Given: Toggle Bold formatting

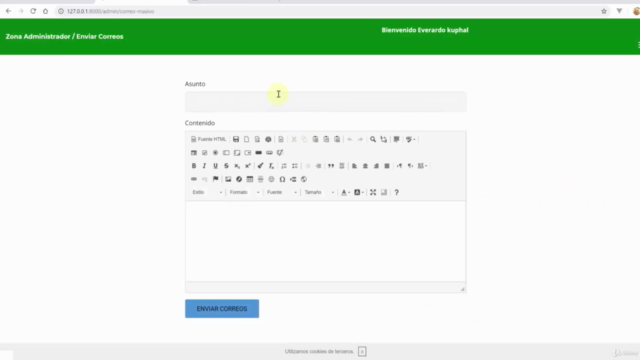Looking at the screenshot, I should click(194, 166).
